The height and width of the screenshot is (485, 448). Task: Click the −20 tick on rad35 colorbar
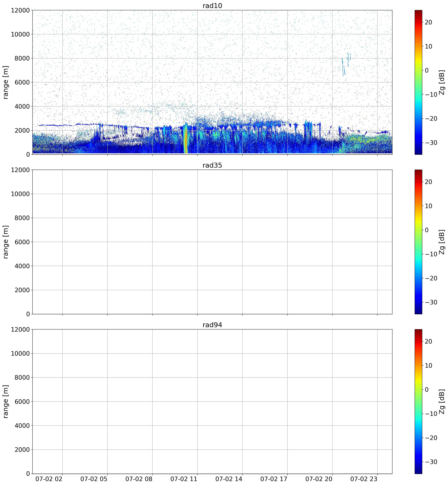431,278
